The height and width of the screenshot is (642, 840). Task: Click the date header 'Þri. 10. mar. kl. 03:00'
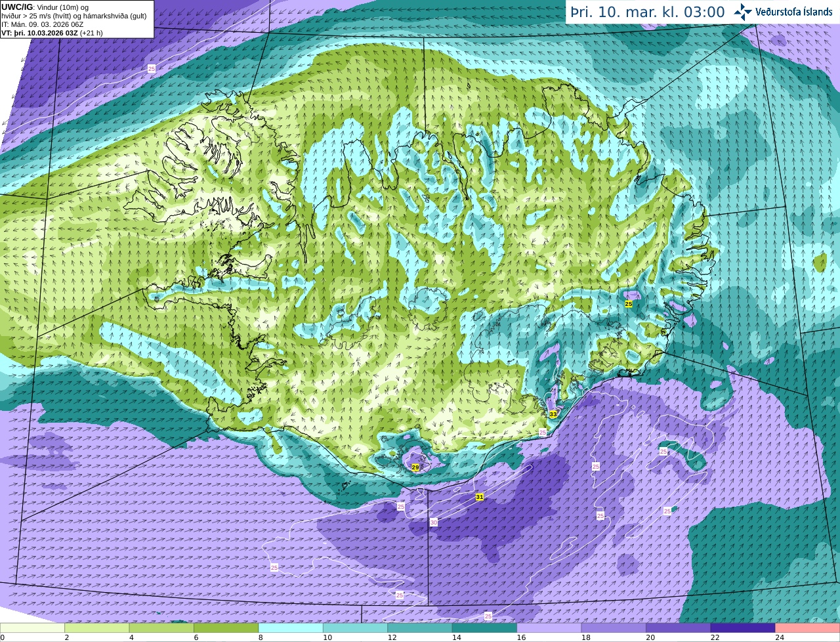click(648, 12)
